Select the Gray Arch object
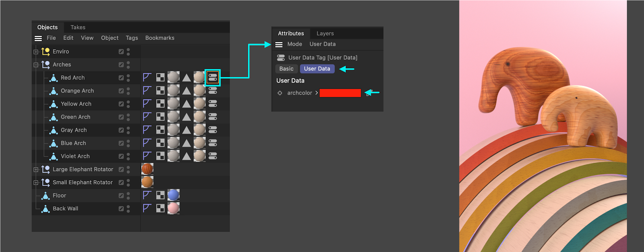The image size is (644, 252). [x=74, y=130]
